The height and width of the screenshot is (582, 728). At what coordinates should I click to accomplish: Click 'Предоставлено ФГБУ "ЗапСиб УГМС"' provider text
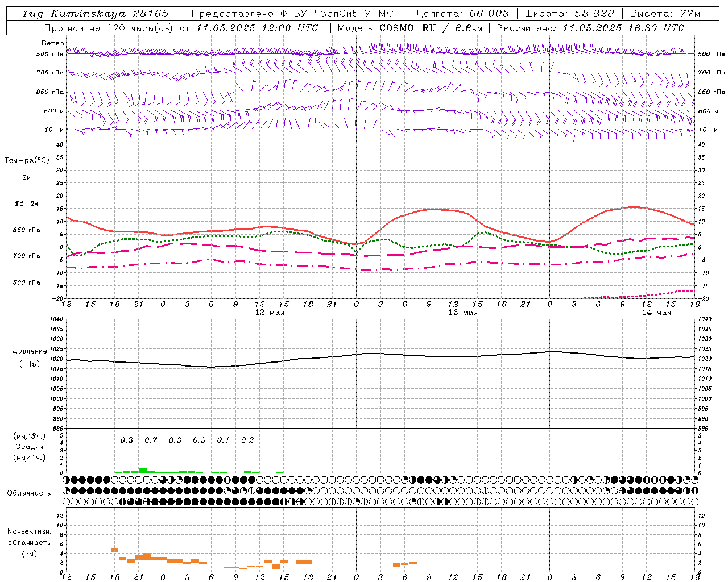[x=295, y=14]
